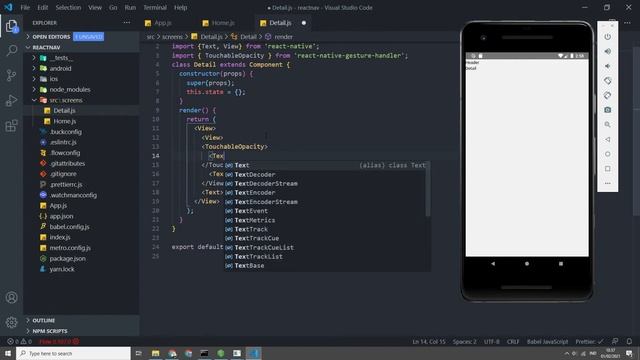Open the Help menu
The width and height of the screenshot is (640, 360).
tap(180, 7)
